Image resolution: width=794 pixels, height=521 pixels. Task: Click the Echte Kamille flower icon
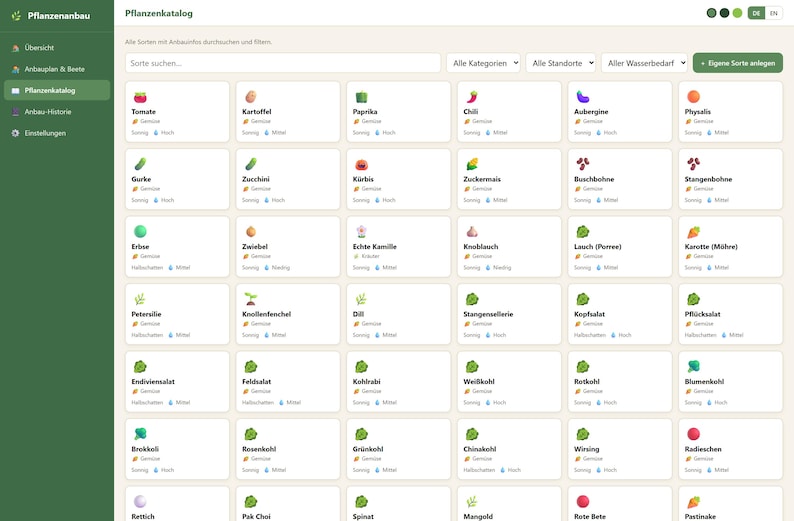click(361, 231)
